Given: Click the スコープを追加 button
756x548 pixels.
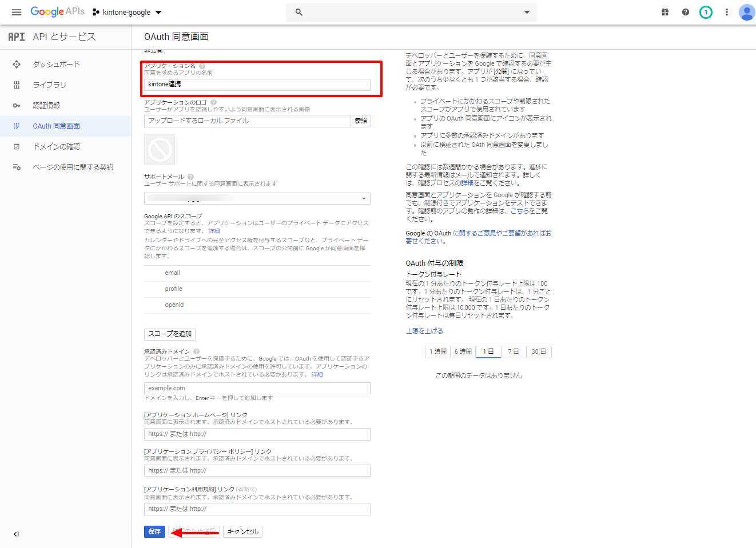Looking at the screenshot, I should pyautogui.click(x=170, y=334).
